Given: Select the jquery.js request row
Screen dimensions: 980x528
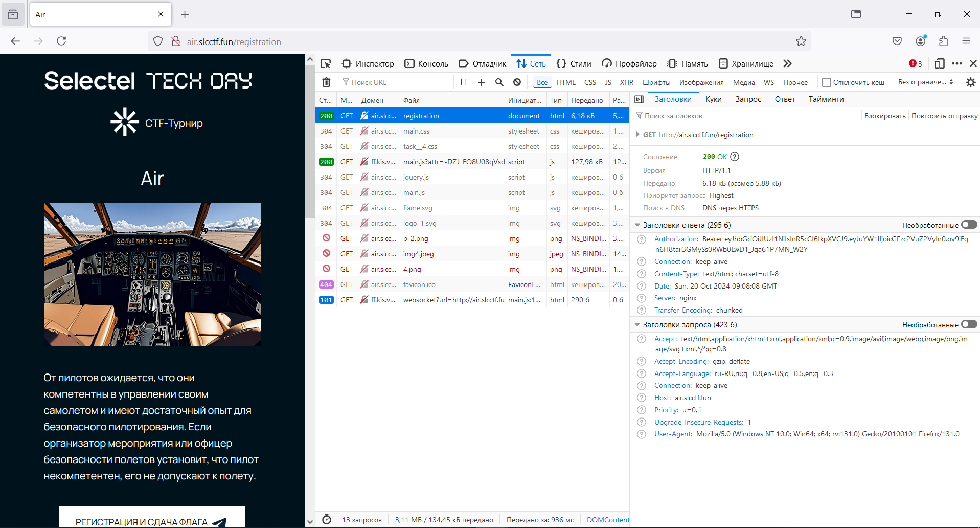Looking at the screenshot, I should [472, 177].
